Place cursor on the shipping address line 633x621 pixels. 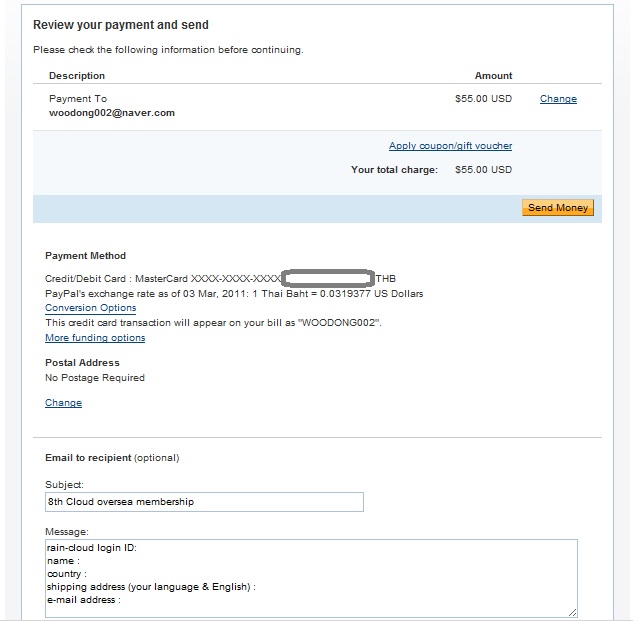pos(151,587)
